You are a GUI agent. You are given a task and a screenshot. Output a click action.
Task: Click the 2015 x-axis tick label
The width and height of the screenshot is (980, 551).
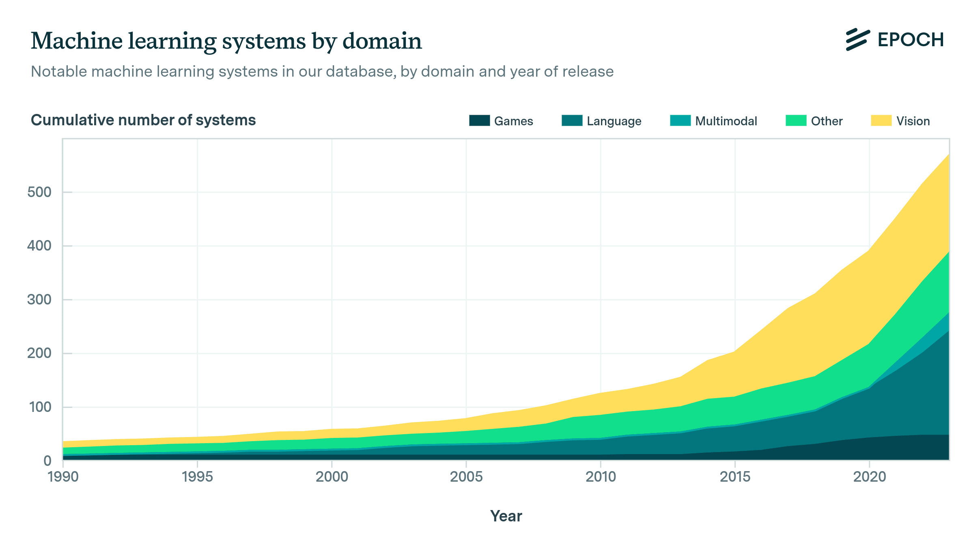(735, 477)
